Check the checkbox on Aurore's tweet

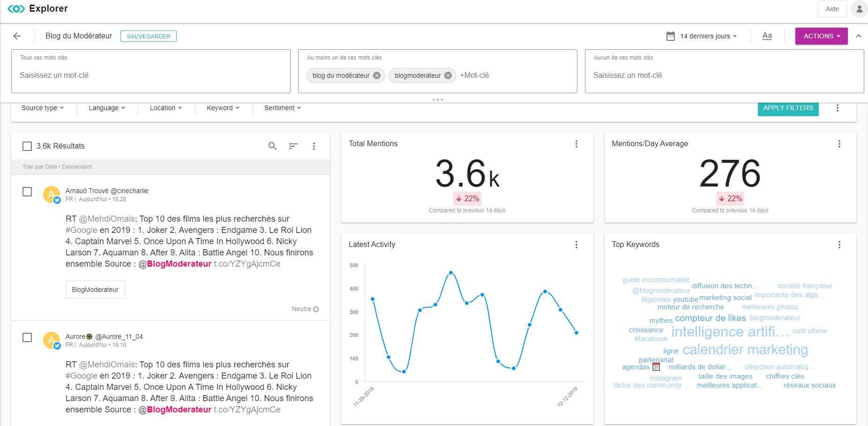(x=27, y=337)
